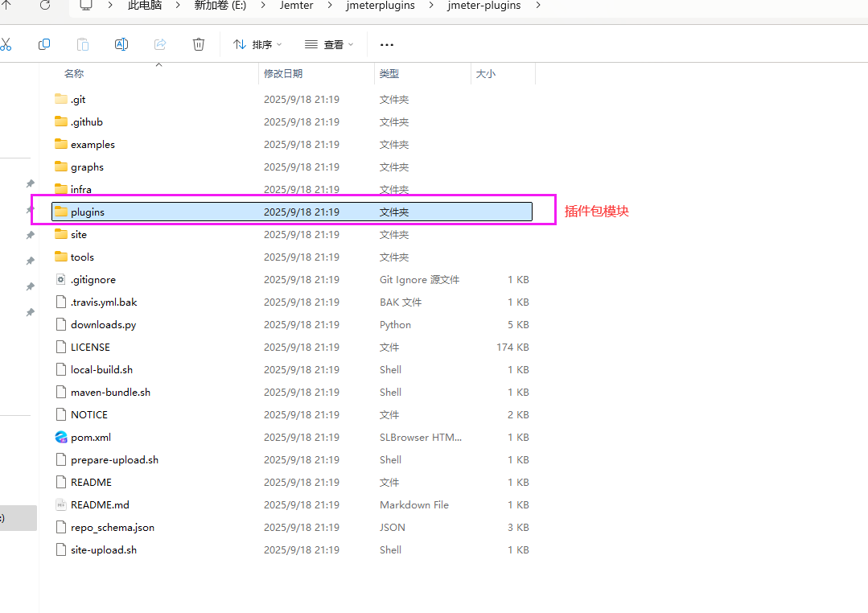The image size is (868, 613).
Task: Select the plugins folder icon
Action: coord(61,212)
